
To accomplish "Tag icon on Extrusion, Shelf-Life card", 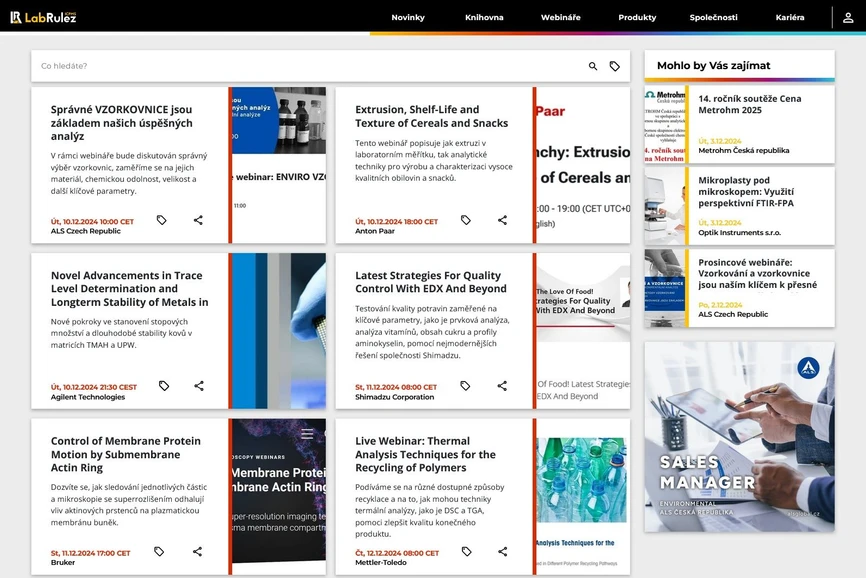I will pos(466,220).
